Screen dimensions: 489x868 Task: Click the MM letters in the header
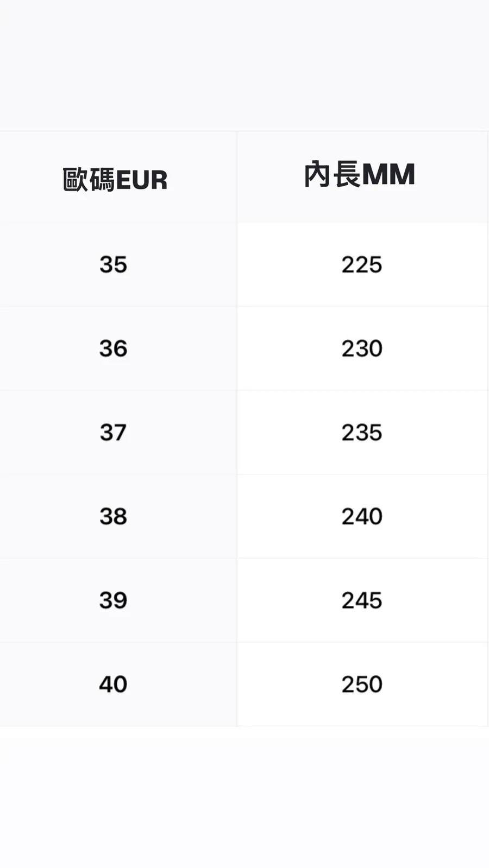(388, 175)
